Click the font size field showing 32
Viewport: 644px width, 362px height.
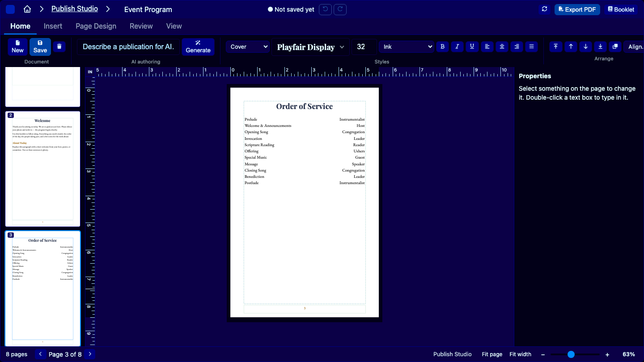[364, 46]
